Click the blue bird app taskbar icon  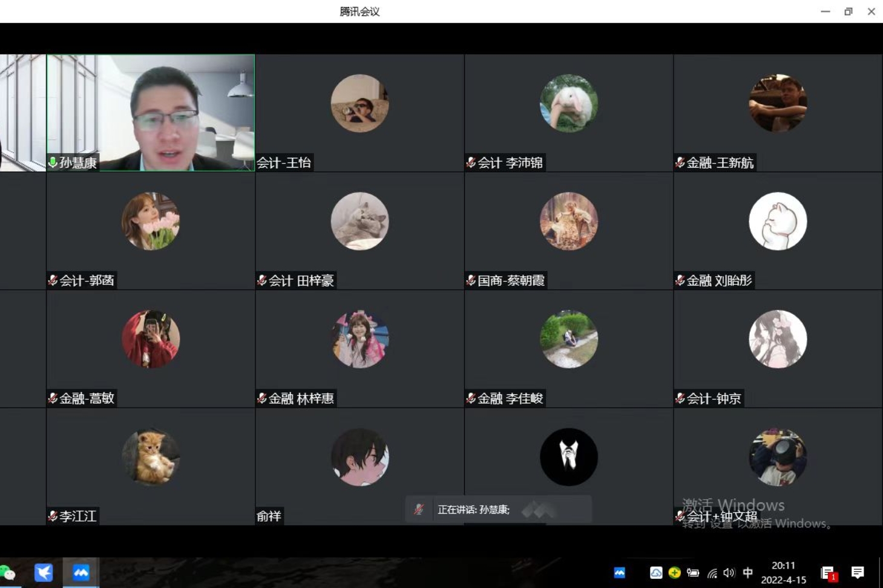[44, 572]
